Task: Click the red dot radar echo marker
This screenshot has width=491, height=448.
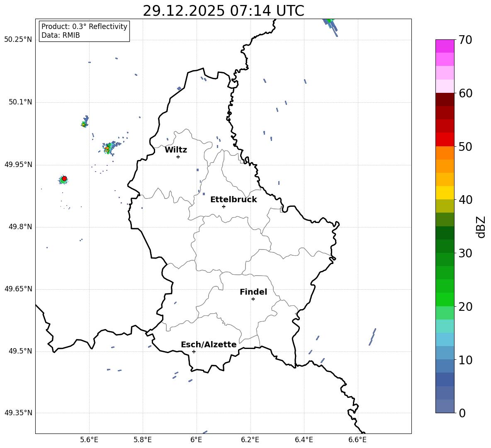Action: click(64, 178)
